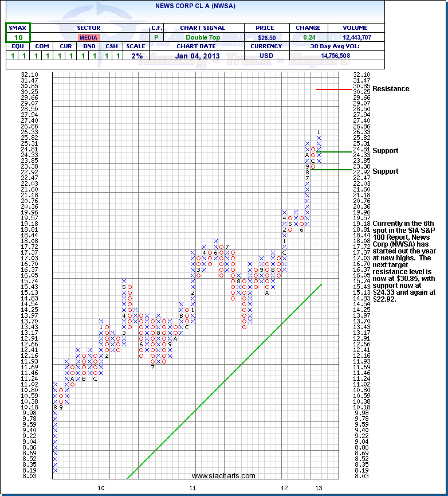Click the red MEDIA sector cell
Screen dimensions: 448x496
coord(89,37)
